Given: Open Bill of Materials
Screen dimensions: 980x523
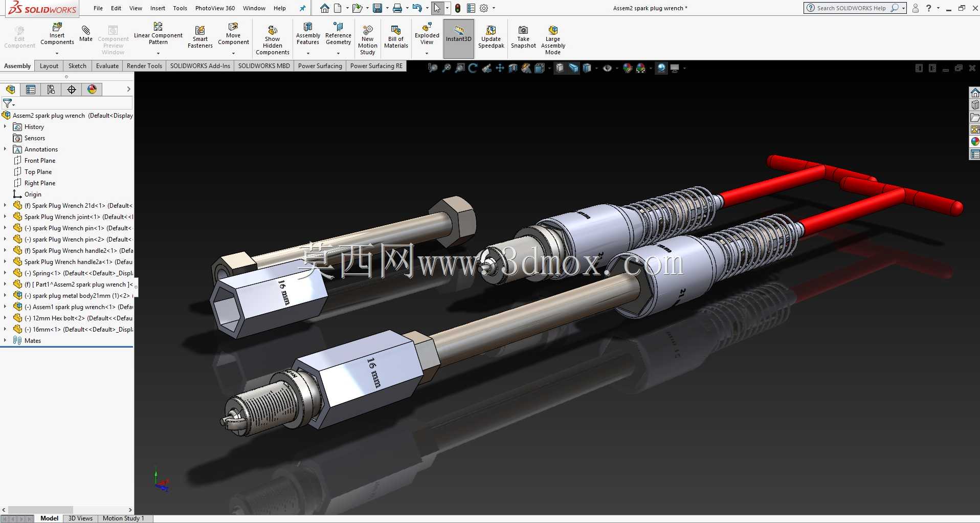Looking at the screenshot, I should [x=396, y=37].
